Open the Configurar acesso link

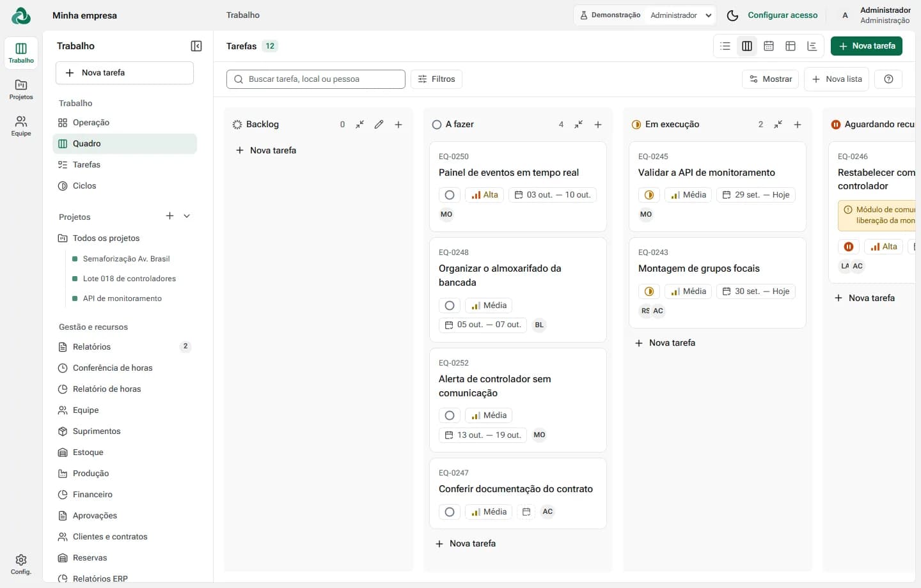[783, 15]
